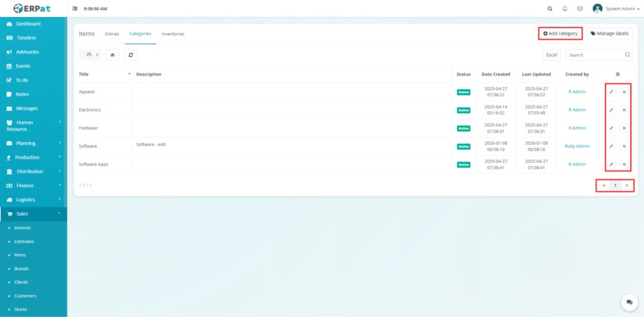Open the chat bubble icon
The height and width of the screenshot is (317, 644).
(x=628, y=303)
